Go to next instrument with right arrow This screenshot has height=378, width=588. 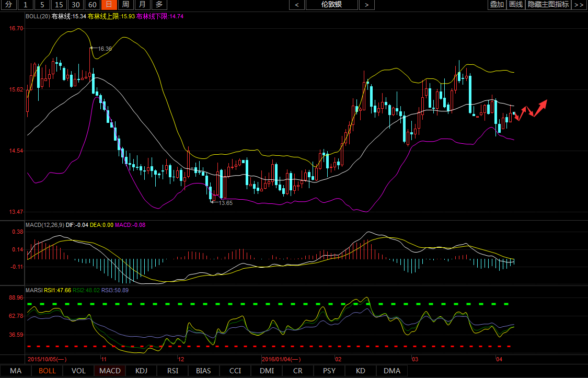click(366, 5)
